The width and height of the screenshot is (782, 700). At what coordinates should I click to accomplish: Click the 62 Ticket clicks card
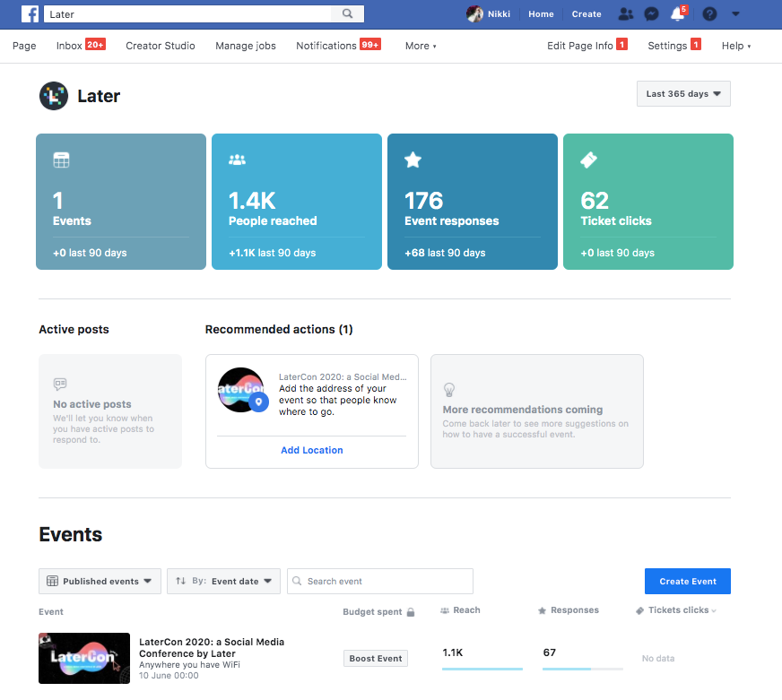tap(648, 202)
